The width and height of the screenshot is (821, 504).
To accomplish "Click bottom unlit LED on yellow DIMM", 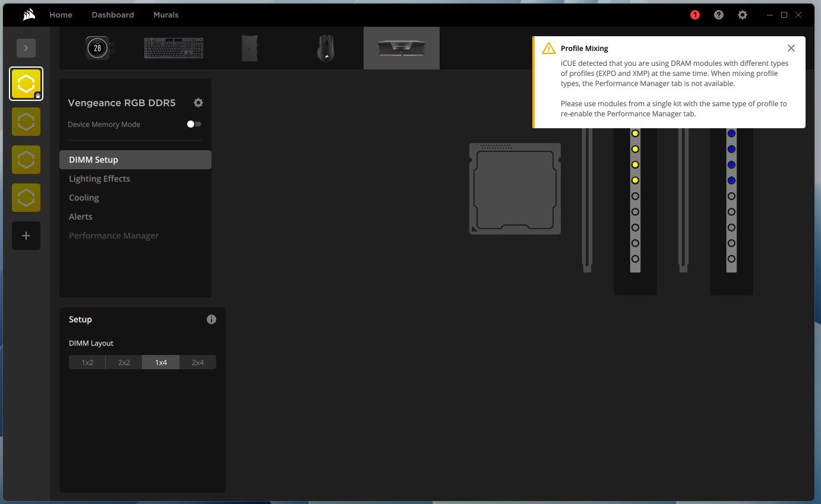I will (635, 259).
